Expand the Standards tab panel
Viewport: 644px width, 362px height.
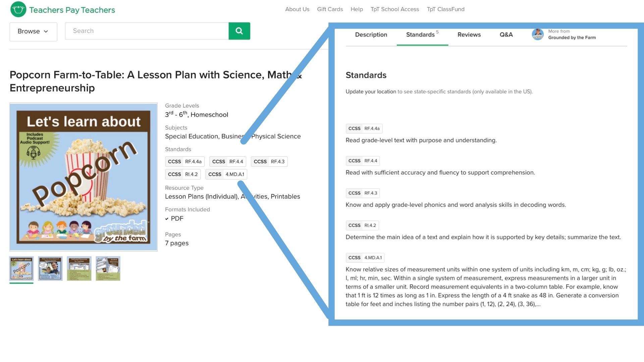(x=422, y=35)
